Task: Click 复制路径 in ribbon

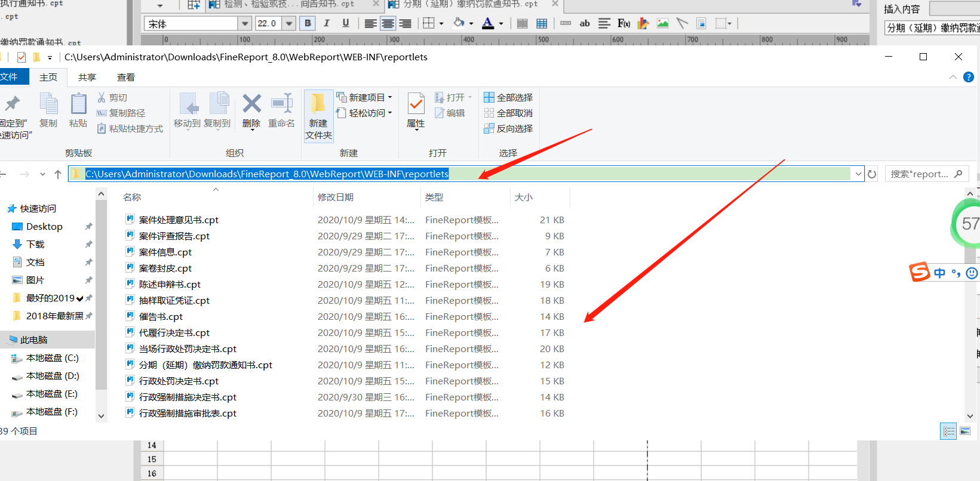Action: tap(121, 113)
